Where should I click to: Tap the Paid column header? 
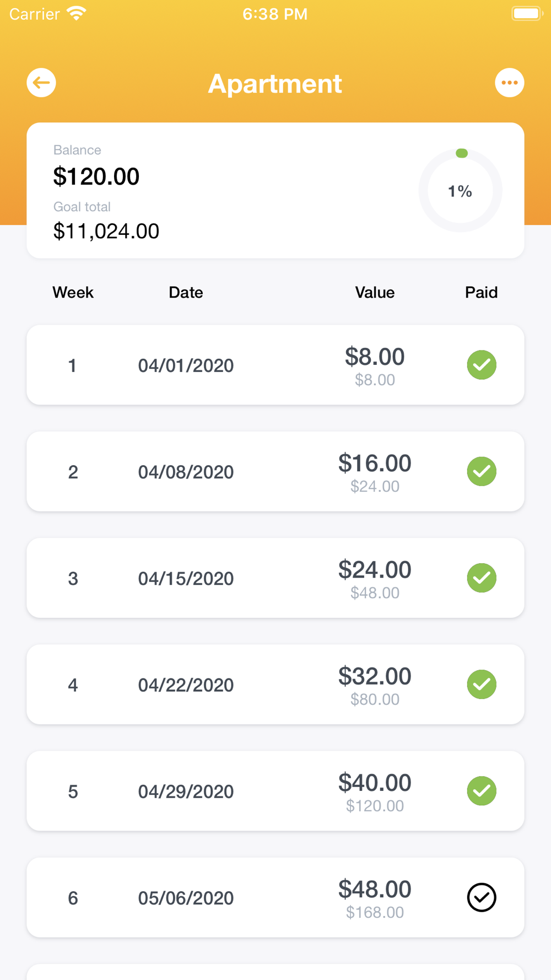(x=481, y=292)
